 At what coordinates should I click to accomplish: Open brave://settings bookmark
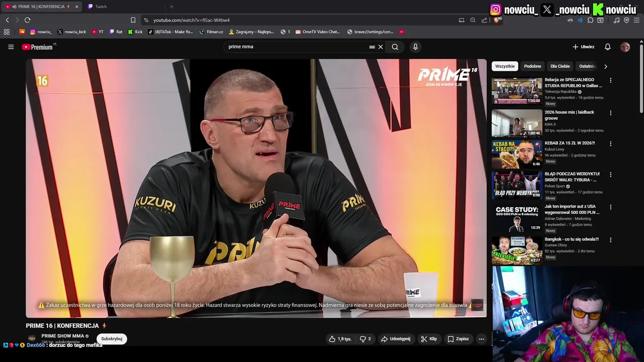(x=370, y=32)
